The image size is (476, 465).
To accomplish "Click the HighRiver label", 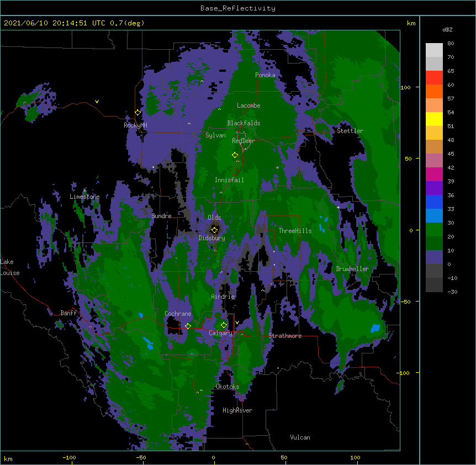I will (237, 410).
